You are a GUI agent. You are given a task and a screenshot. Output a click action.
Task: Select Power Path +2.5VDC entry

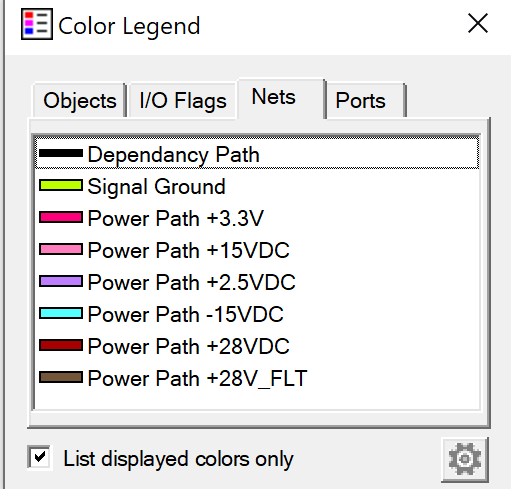[257, 282]
